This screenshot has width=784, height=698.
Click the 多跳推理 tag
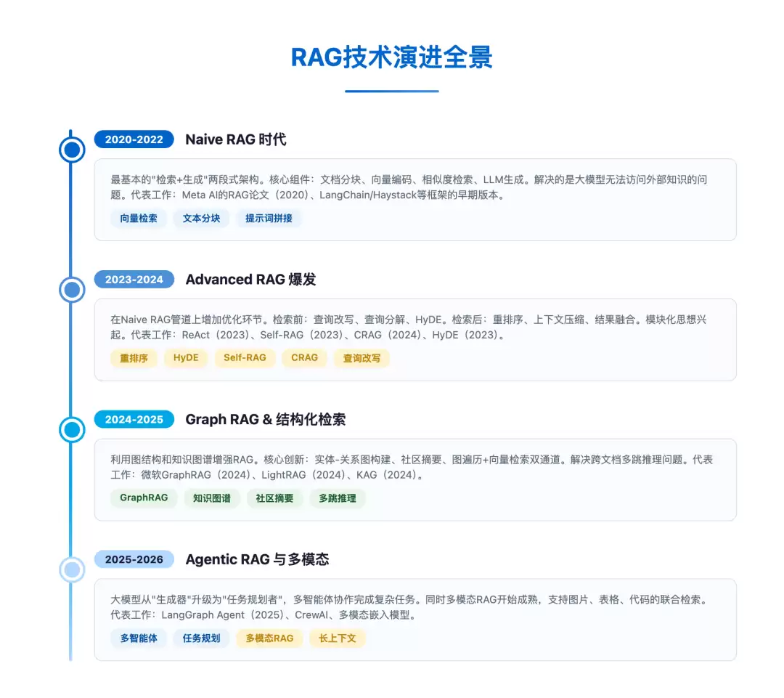pyautogui.click(x=338, y=498)
